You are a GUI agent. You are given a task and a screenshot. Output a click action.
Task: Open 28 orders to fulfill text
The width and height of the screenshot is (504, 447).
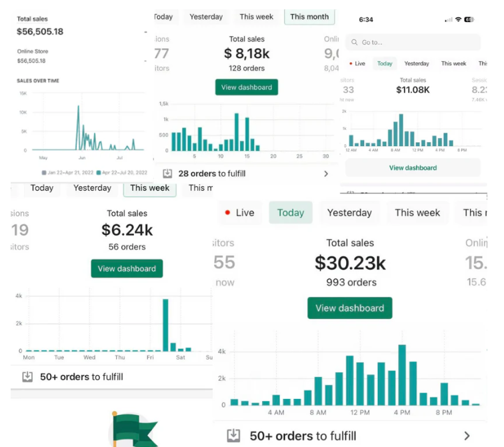pyautogui.click(x=212, y=173)
